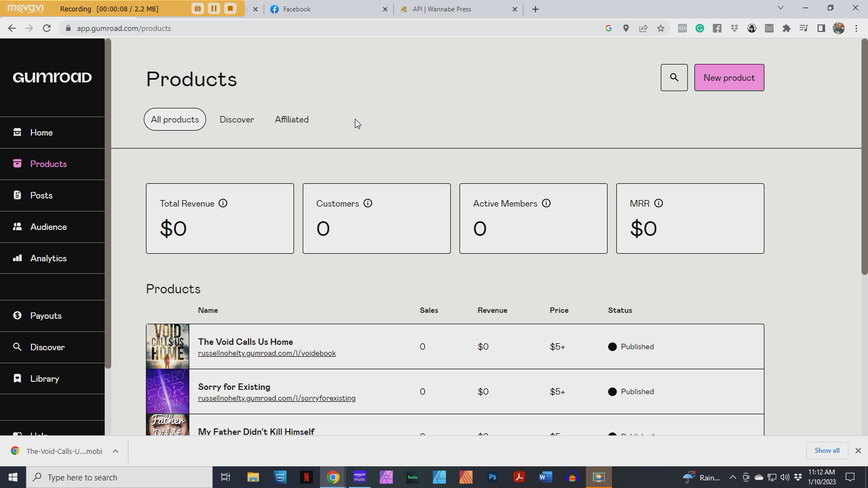Open the voidebook product link
The image size is (868, 488).
tap(267, 353)
